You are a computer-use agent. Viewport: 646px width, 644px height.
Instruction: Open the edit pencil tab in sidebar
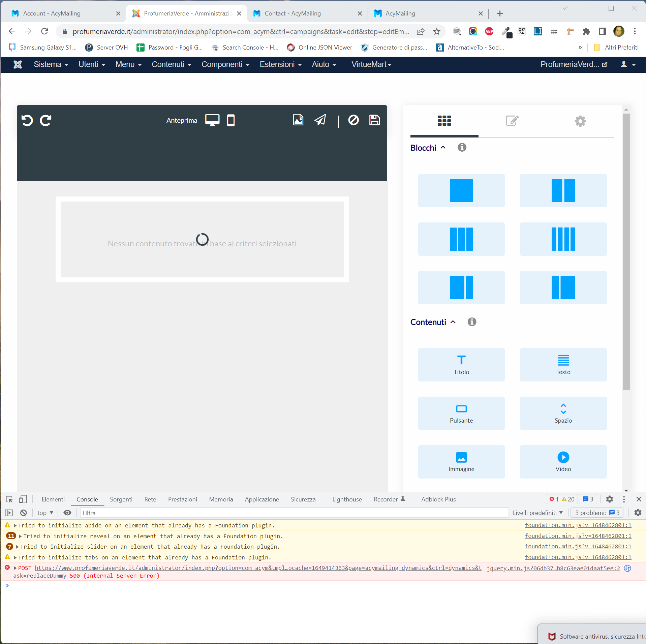click(512, 121)
